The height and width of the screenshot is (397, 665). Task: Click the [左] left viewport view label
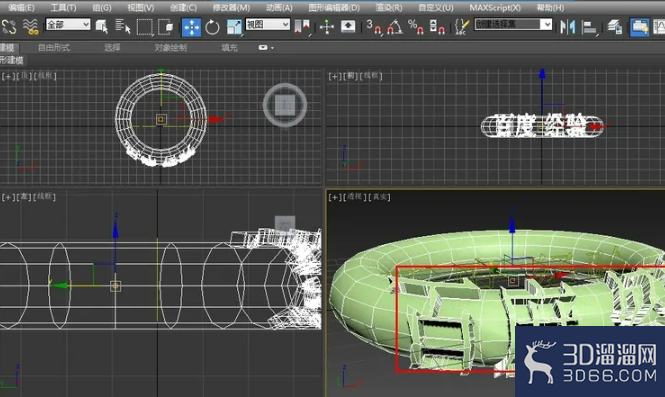25,197
